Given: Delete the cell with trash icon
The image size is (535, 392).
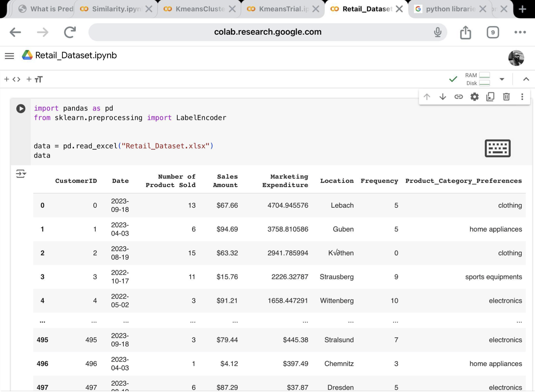Looking at the screenshot, I should (506, 97).
